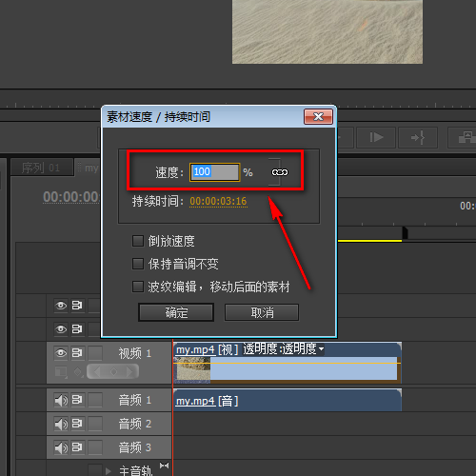Click the step-forward play button in monitor
This screenshot has width=476, height=476.
376,137
